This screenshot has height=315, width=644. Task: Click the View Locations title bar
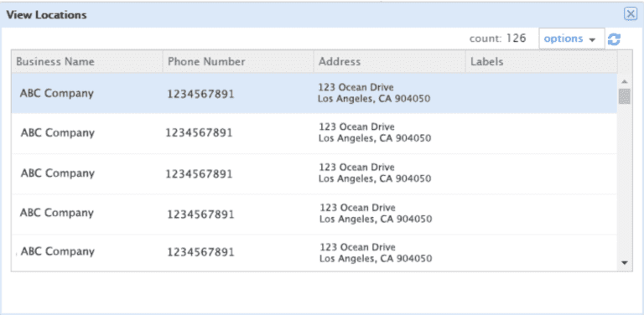point(312,15)
